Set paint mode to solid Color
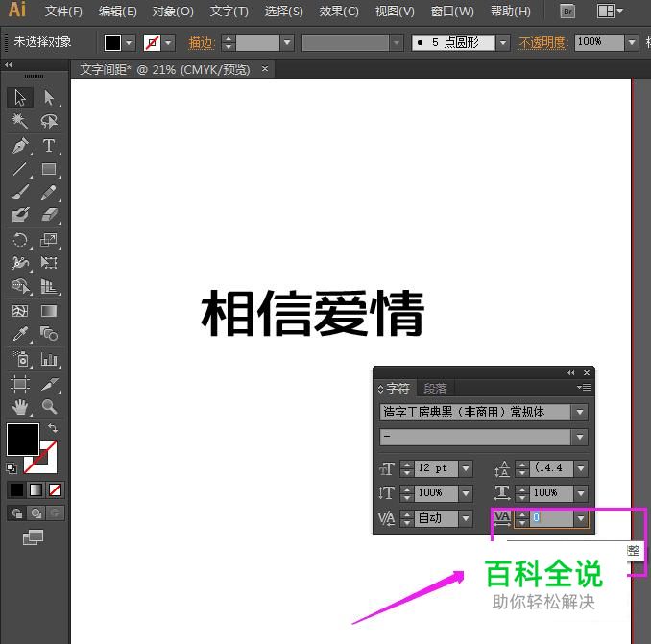651x644 pixels. pyautogui.click(x=16, y=490)
